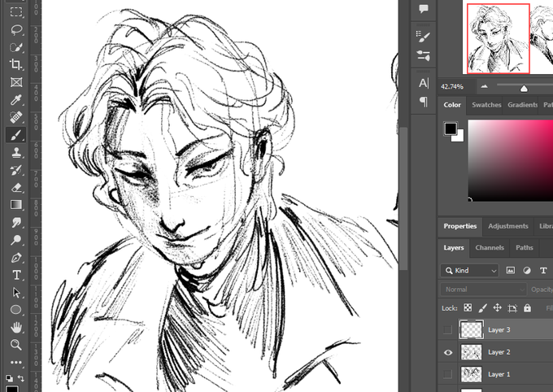
Task: Lock transparent pixels
Action: point(468,307)
